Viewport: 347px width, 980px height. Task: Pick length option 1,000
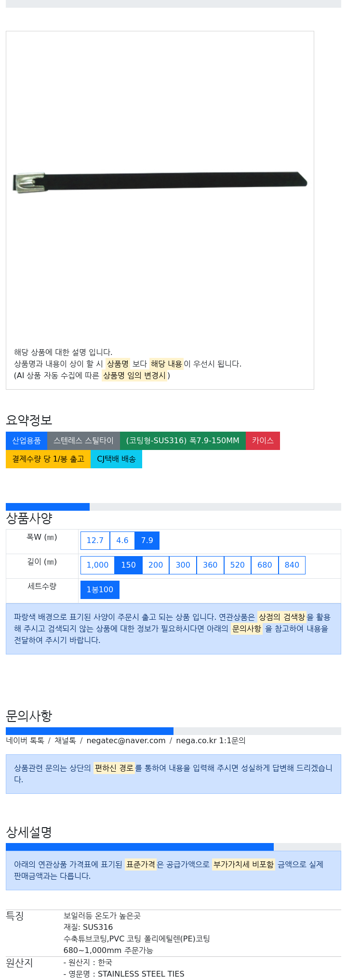pyautogui.click(x=97, y=565)
